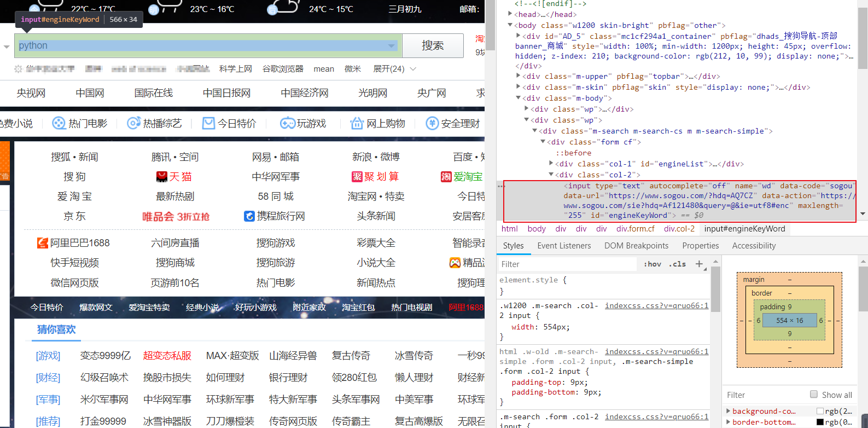Click the settings gear icon beside bookmarks
868x428 pixels.
(x=18, y=69)
